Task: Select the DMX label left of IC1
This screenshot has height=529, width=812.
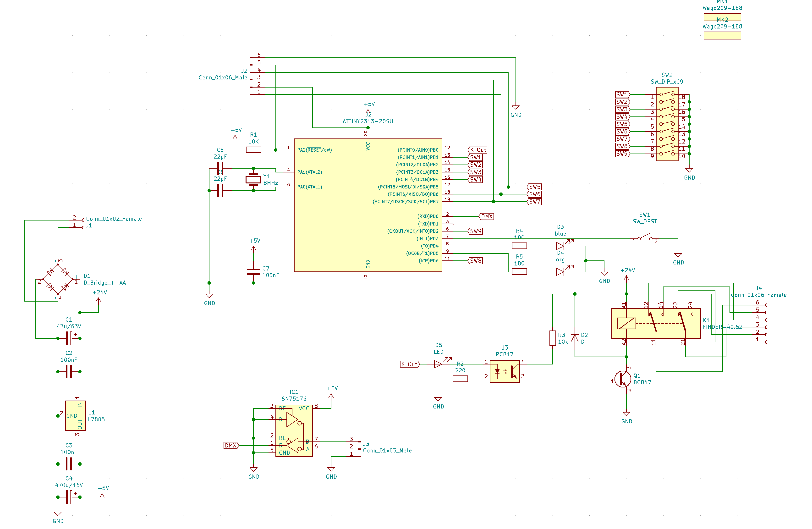Action: tap(231, 445)
